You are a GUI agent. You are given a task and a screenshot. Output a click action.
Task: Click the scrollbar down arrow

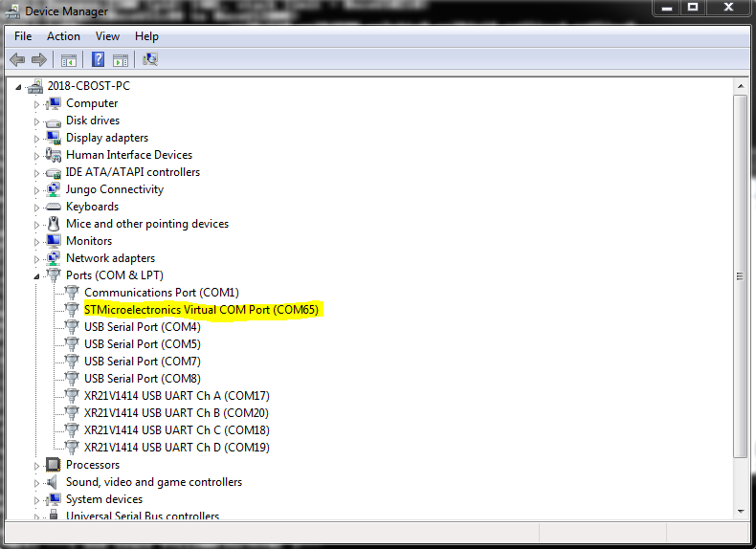coord(740,512)
